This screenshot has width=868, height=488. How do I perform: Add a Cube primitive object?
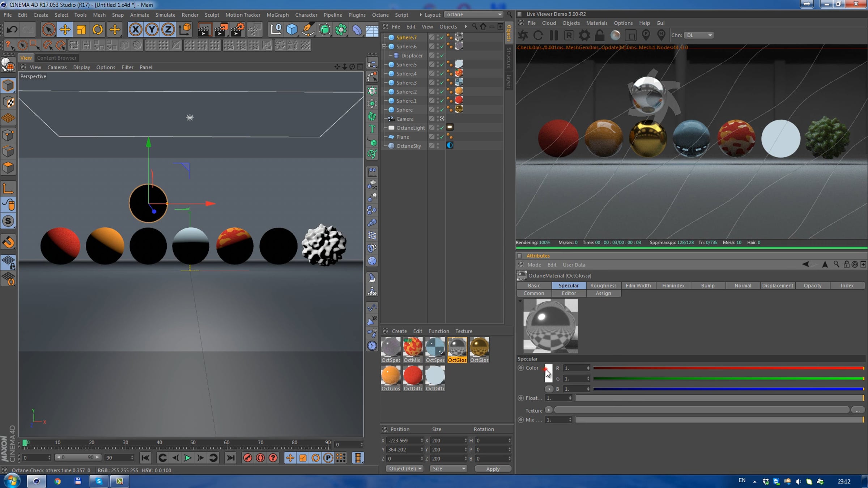coord(292,29)
